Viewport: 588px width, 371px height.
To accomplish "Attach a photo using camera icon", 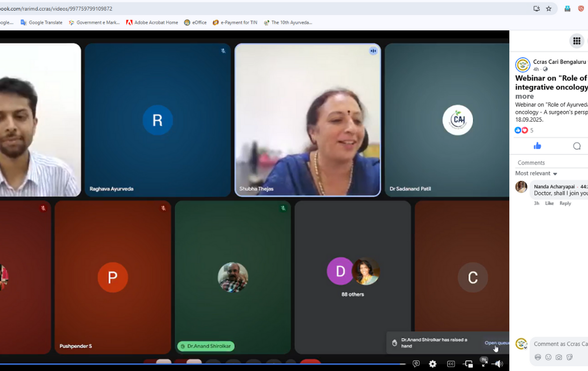I will pyautogui.click(x=559, y=357).
